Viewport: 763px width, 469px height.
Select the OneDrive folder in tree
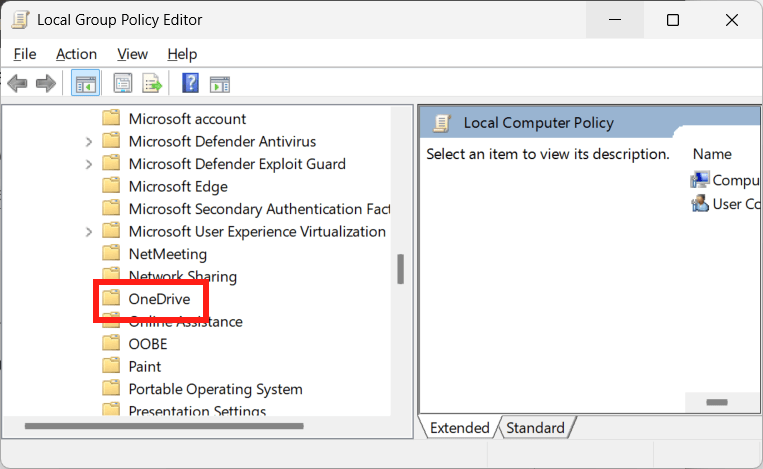pos(158,299)
